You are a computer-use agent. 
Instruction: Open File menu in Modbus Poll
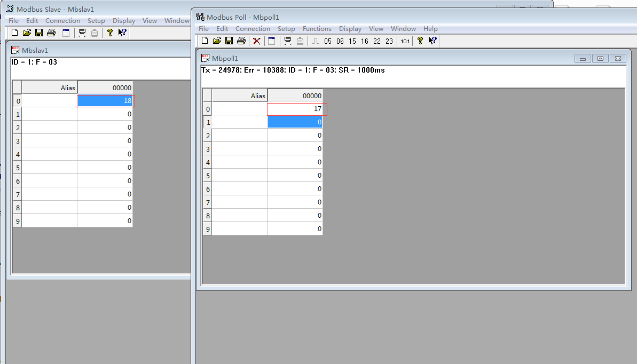pos(203,28)
